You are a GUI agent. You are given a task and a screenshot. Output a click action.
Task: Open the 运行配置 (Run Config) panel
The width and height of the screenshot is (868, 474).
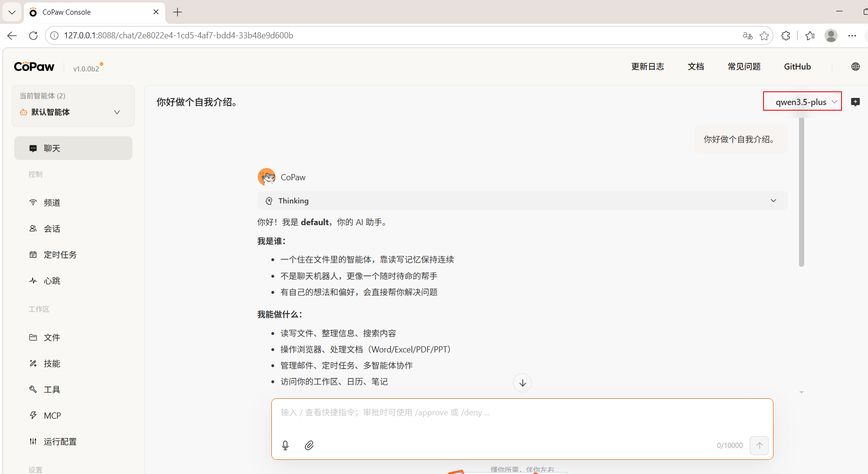tap(60, 441)
